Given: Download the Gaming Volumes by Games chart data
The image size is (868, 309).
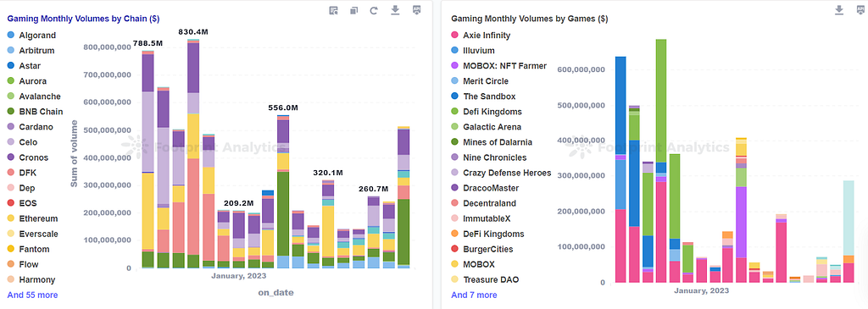Looking at the screenshot, I should click(839, 10).
